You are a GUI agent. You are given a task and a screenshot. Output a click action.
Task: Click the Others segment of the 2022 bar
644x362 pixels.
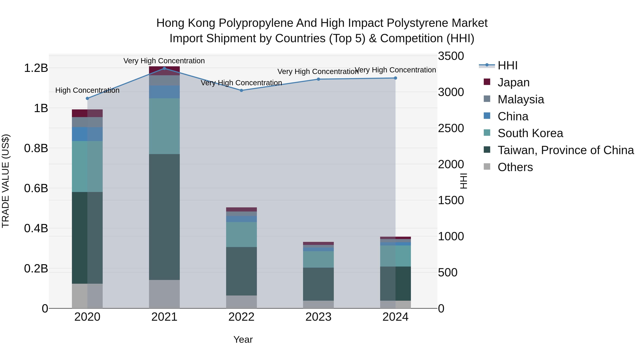coord(241,302)
